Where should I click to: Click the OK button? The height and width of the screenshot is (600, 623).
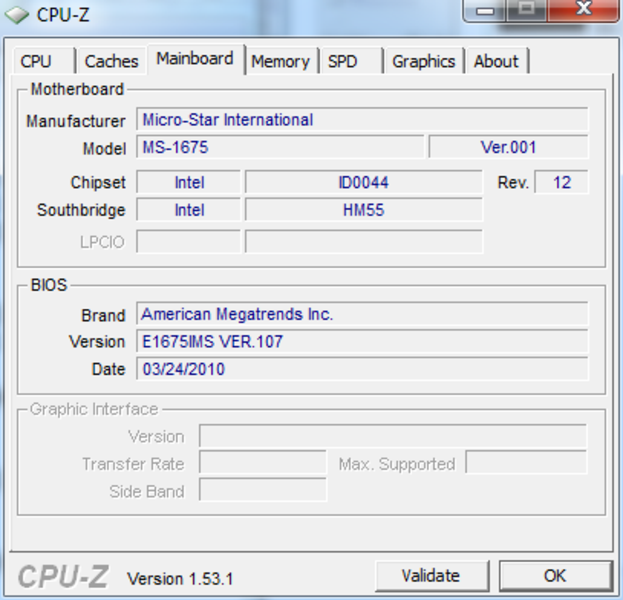click(x=555, y=576)
